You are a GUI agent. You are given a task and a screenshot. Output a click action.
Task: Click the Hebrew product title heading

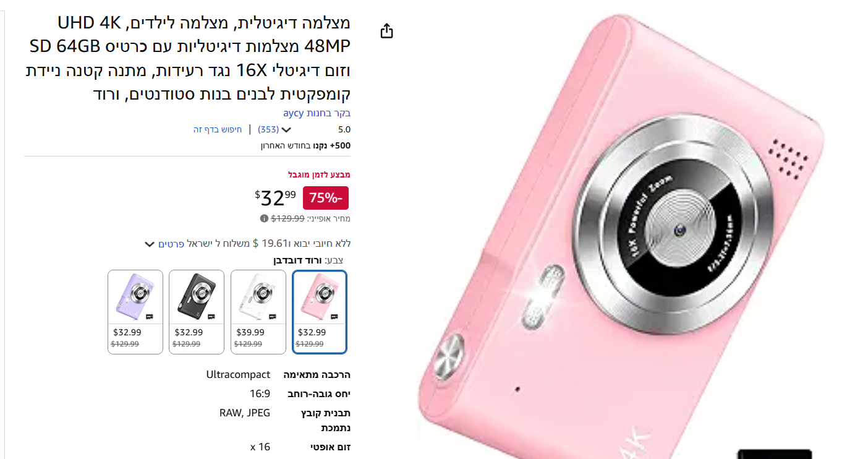[188, 59]
